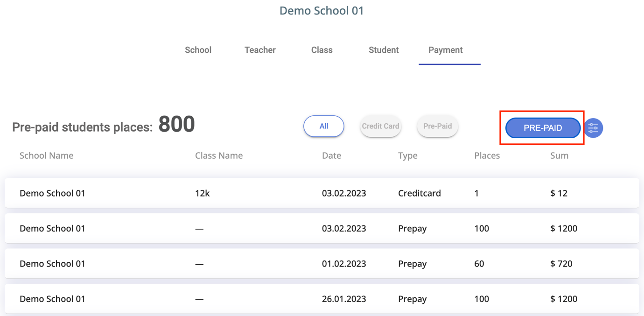Open the Student tab
Viewport: 644px width, 316px height.
tap(384, 50)
